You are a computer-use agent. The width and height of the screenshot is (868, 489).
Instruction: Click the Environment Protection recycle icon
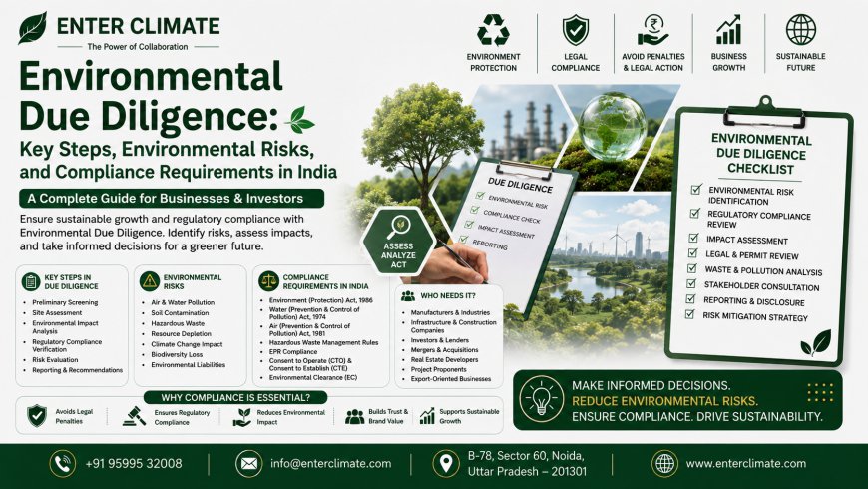tap(493, 30)
